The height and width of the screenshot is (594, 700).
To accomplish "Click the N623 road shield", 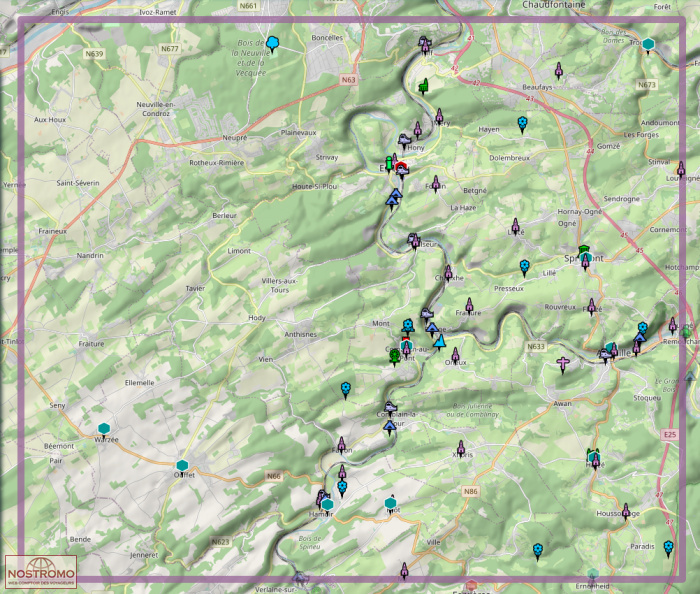I will (x=221, y=542).
